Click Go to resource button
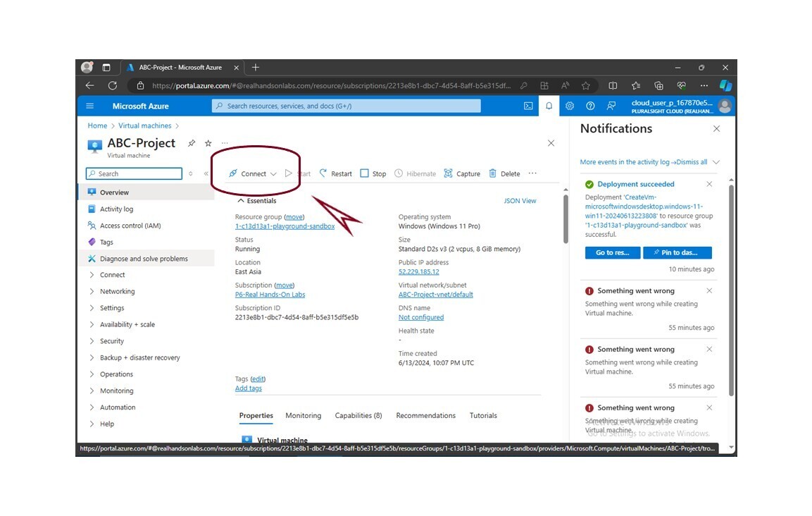Screen dimensions: 812x516 coord(613,252)
